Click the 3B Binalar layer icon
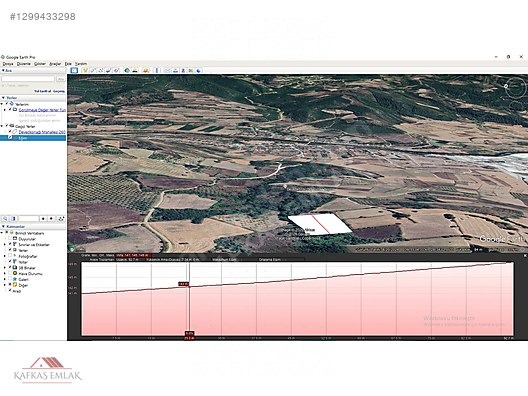 [15, 268]
